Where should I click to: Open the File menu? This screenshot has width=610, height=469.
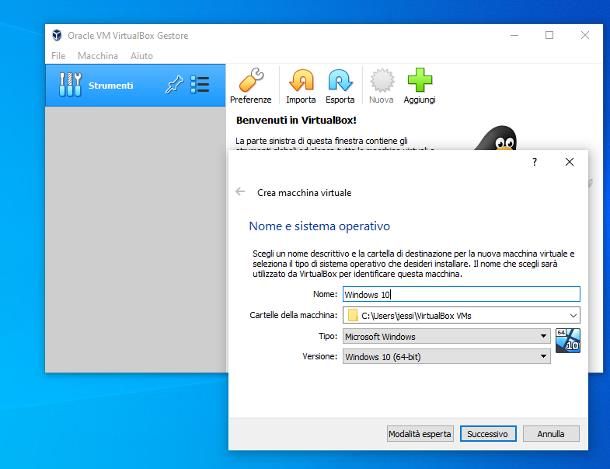(58, 56)
